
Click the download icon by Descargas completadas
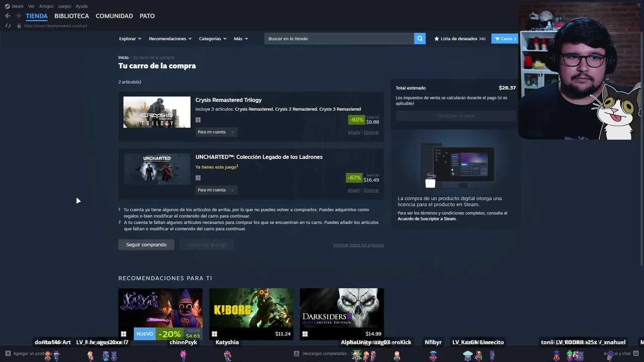click(296, 353)
